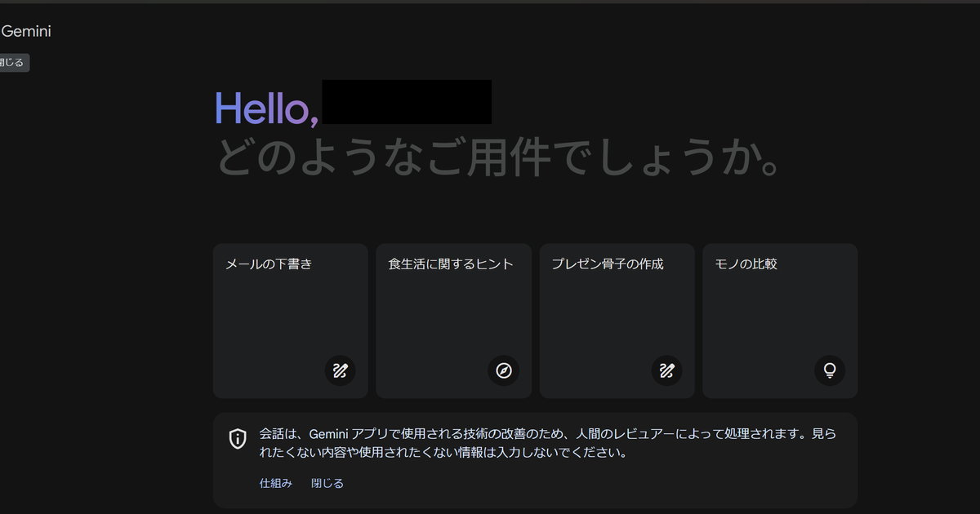This screenshot has height=514, width=980.
Task: Click the privacy notice text about human reviewers
Action: click(x=548, y=443)
